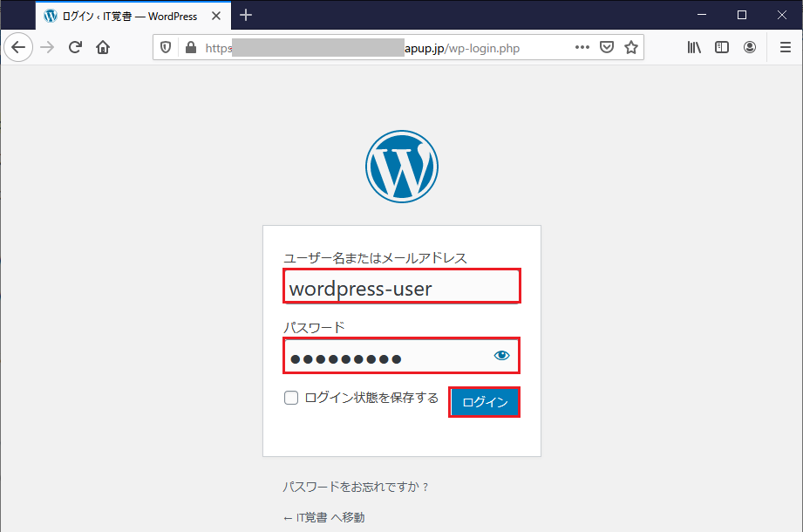Reload the current page
Viewport: 803px width, 532px height.
[x=75, y=48]
